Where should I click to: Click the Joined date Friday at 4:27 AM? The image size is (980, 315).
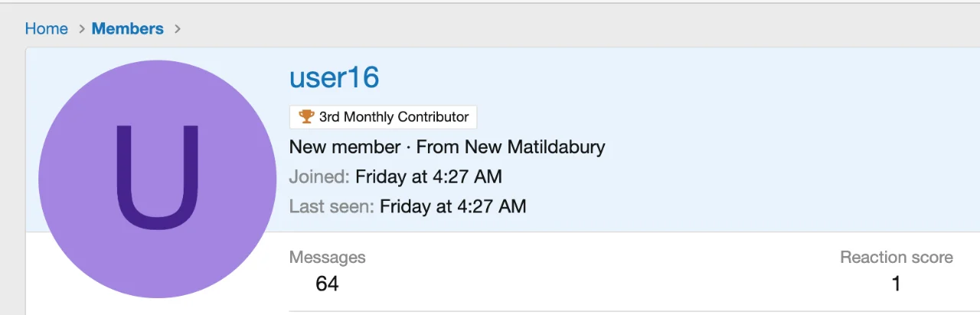coord(428,177)
